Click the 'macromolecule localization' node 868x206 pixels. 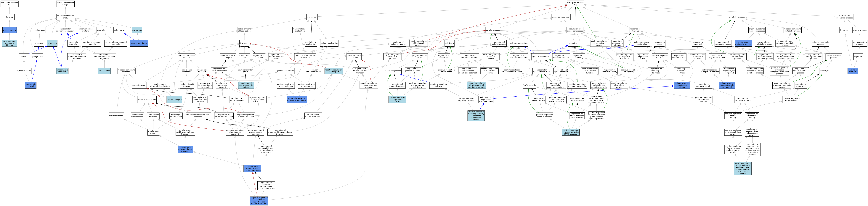tap(300, 30)
